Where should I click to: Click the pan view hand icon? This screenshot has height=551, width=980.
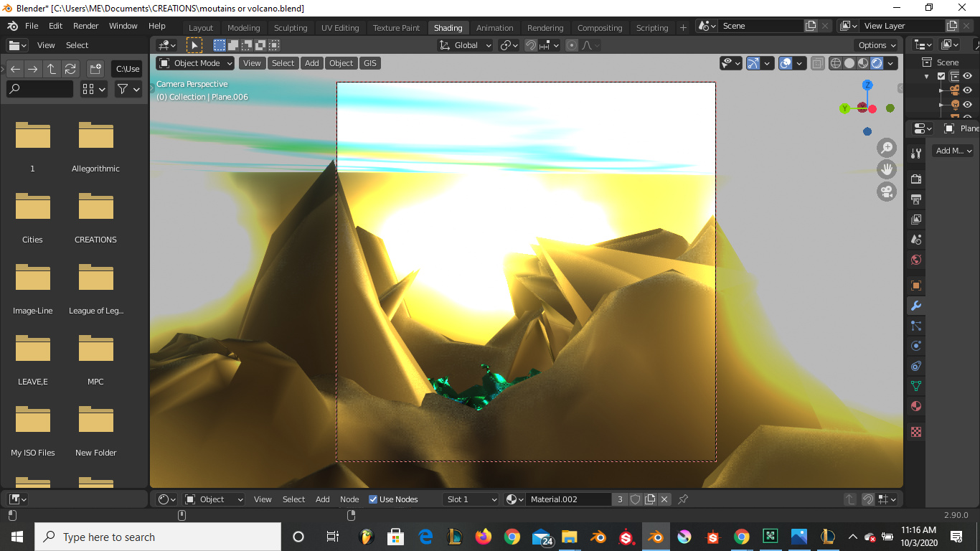(887, 169)
